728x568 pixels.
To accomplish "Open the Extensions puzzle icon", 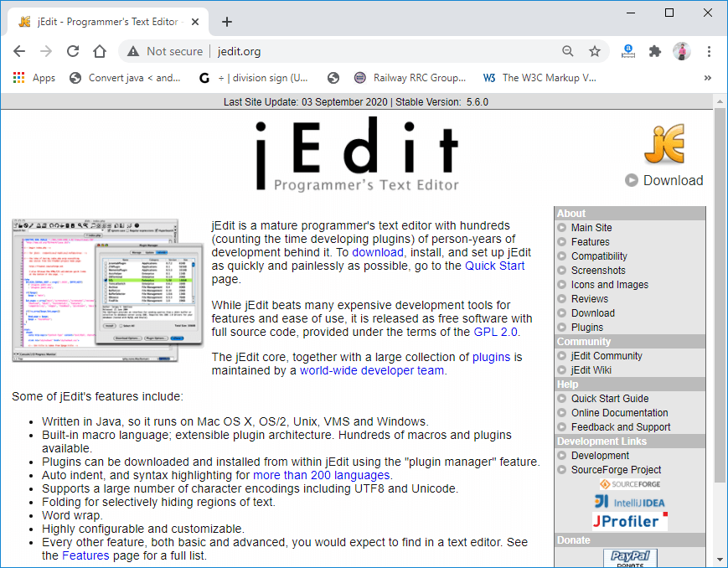I will coord(654,51).
